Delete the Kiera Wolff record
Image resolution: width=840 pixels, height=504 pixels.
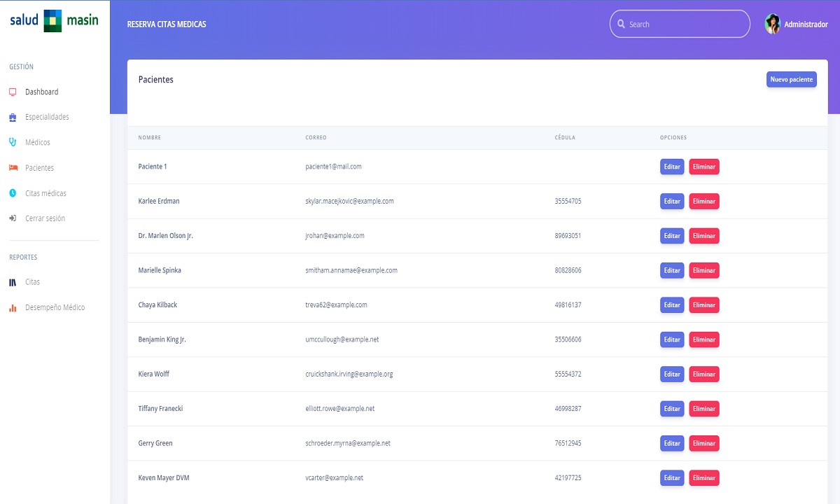[x=704, y=374]
